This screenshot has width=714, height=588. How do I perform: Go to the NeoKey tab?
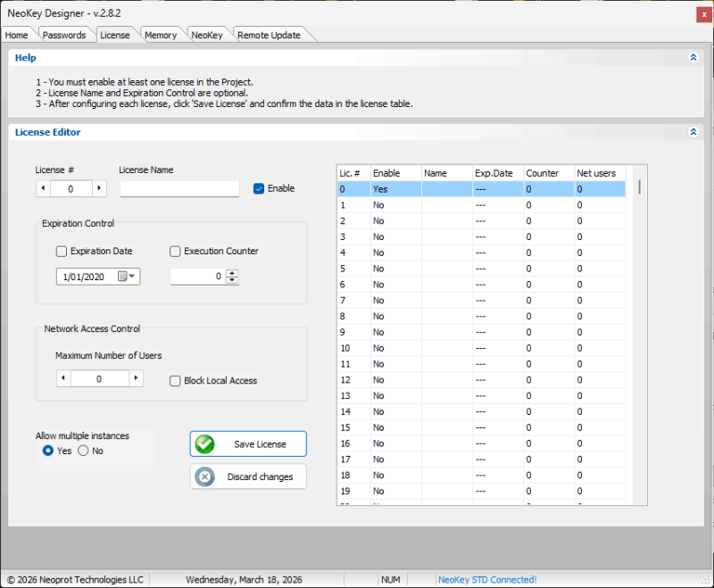(x=207, y=35)
